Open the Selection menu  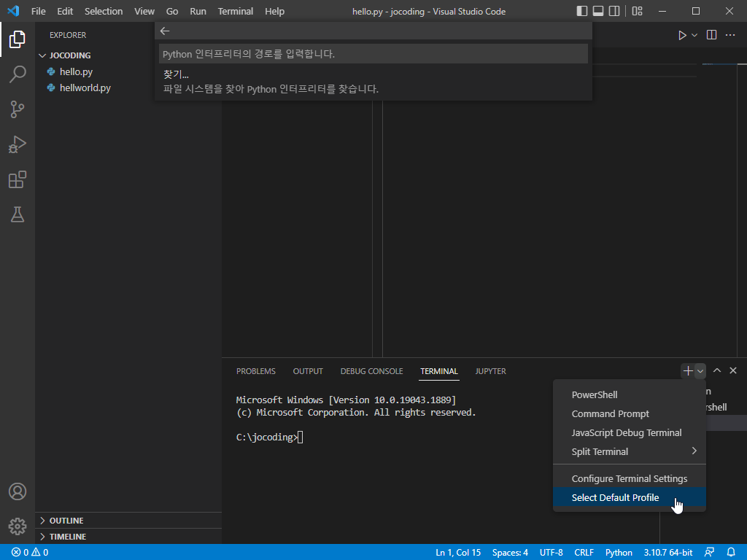(104, 11)
